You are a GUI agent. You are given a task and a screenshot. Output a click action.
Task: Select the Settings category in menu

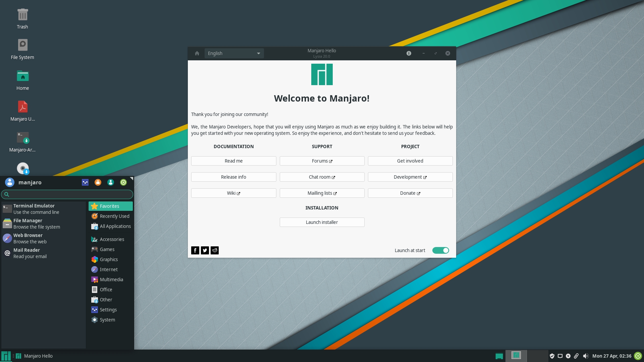click(x=108, y=309)
